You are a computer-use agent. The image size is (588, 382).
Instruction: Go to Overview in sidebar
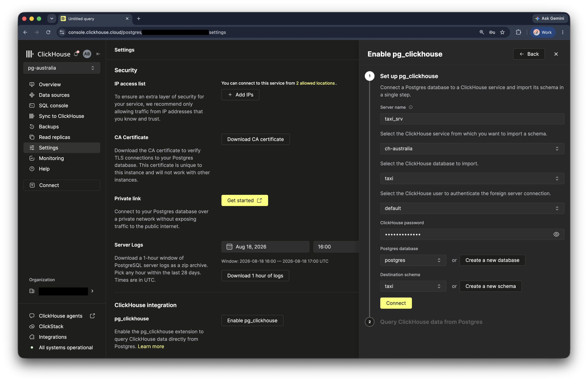pyautogui.click(x=62, y=84)
